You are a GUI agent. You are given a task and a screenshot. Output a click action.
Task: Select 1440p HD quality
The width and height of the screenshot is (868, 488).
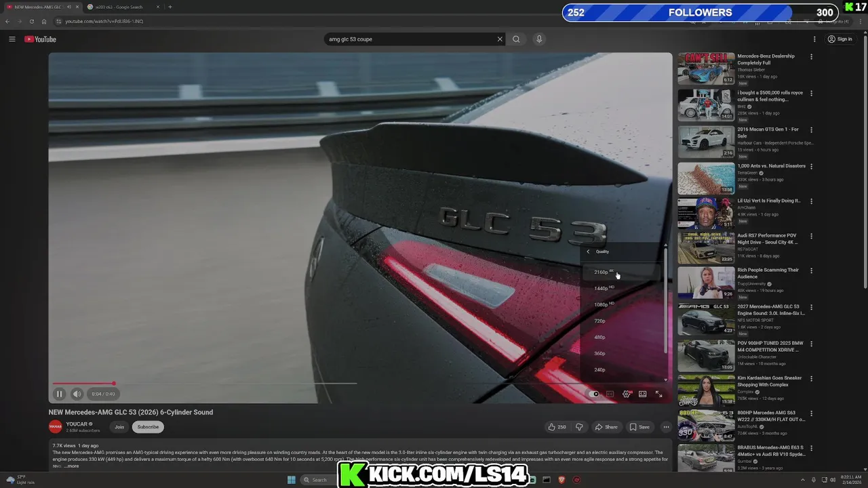click(x=620, y=288)
